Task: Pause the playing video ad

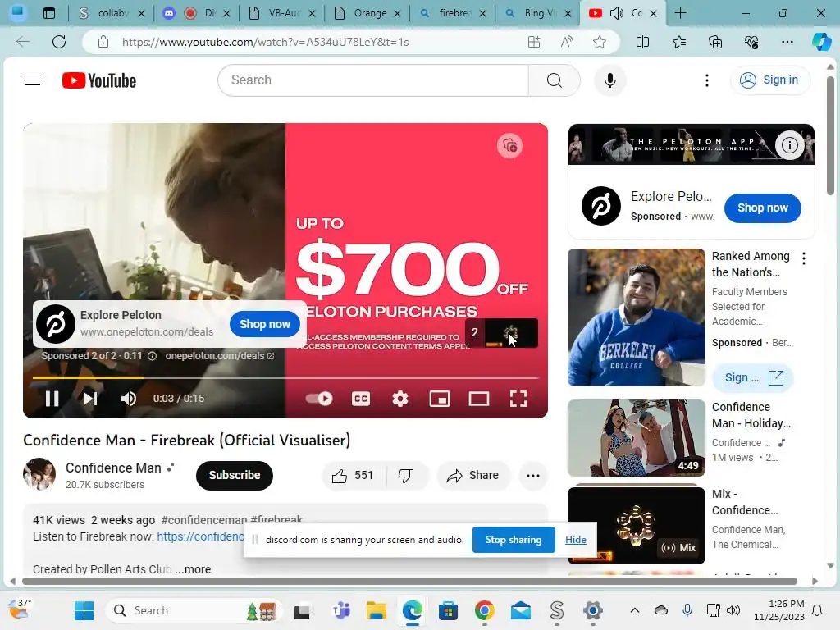Action: [52, 399]
